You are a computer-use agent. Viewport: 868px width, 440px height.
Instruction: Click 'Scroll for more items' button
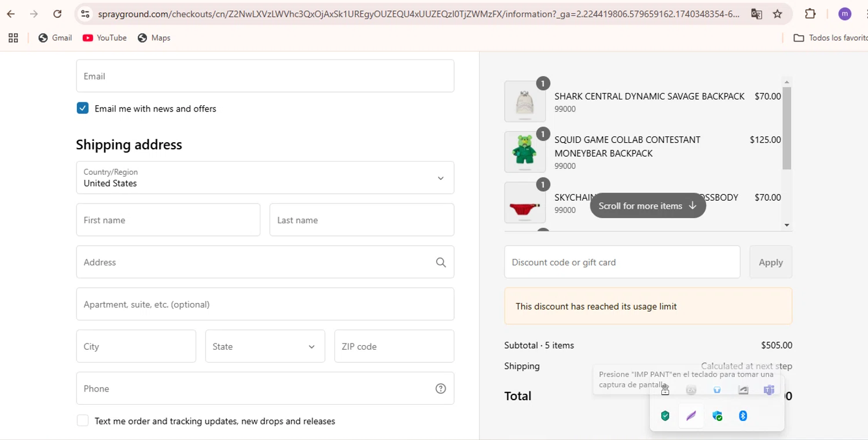[648, 206]
